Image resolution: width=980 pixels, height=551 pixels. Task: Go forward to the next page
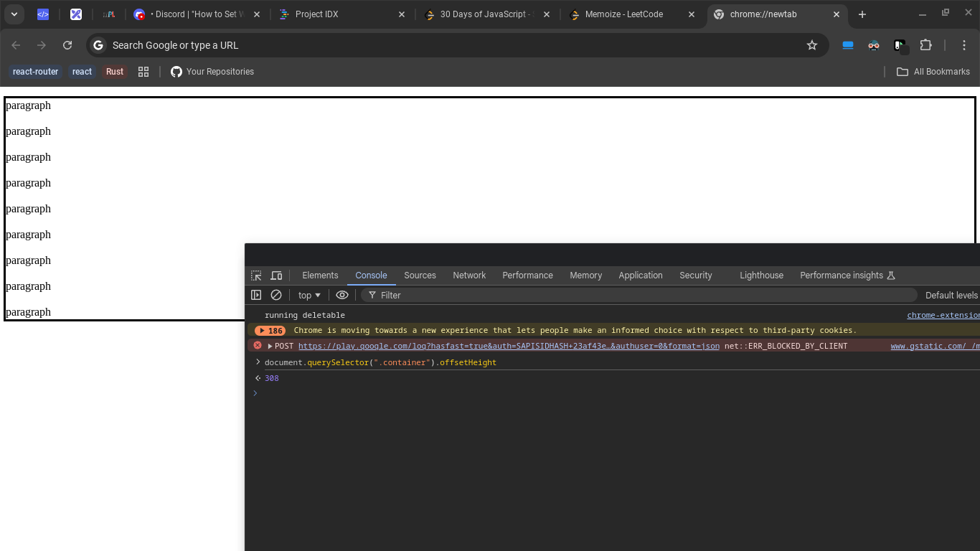click(x=42, y=45)
